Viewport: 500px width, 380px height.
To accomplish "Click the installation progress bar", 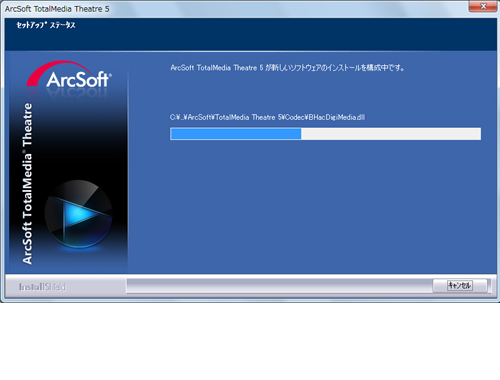I will [325, 134].
